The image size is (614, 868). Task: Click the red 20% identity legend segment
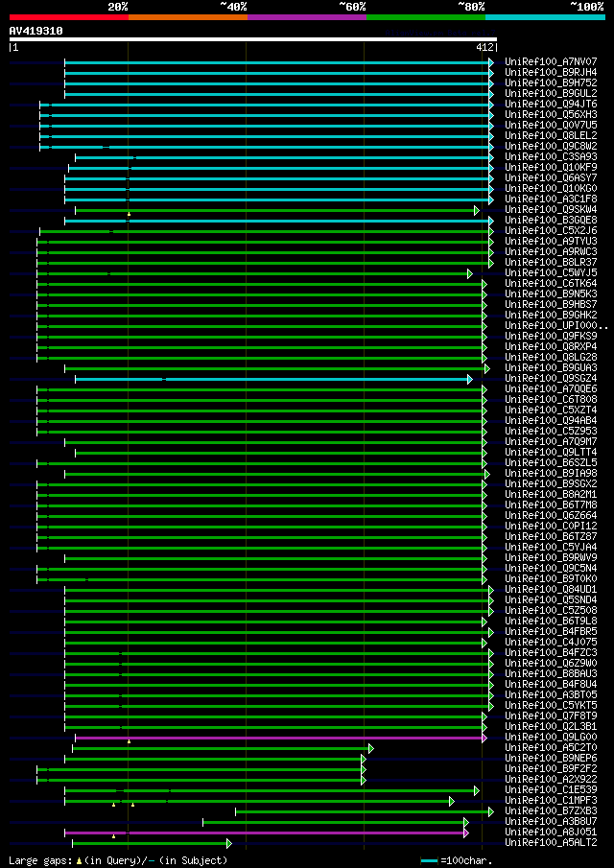tap(69, 17)
